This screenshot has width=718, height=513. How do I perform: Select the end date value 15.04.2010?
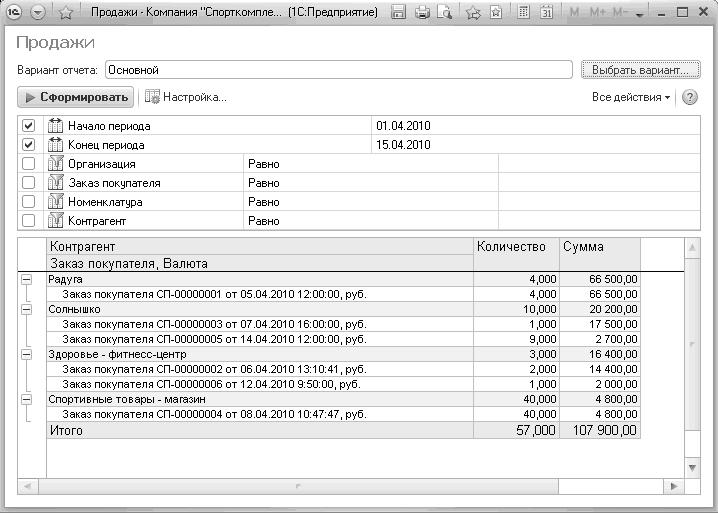[403, 145]
